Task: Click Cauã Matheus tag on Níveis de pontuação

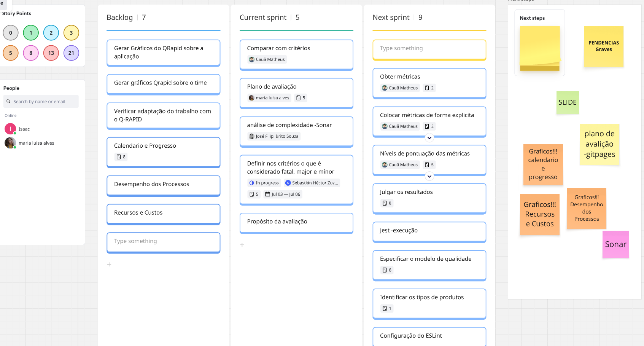Action: coord(400,165)
